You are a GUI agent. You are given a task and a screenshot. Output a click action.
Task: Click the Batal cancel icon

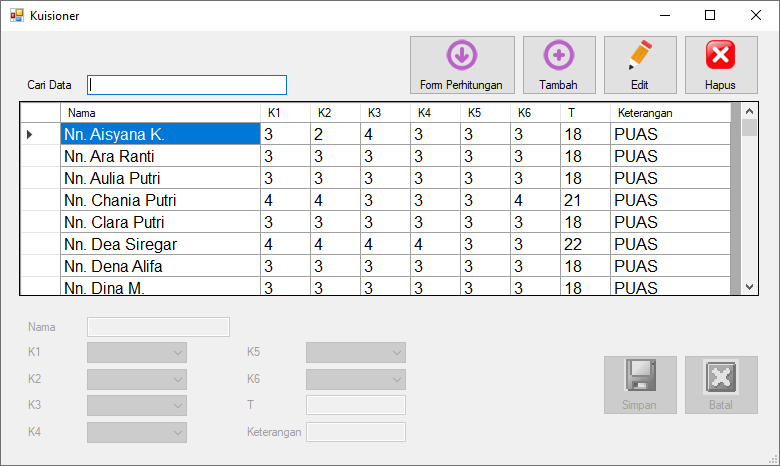[x=720, y=375]
